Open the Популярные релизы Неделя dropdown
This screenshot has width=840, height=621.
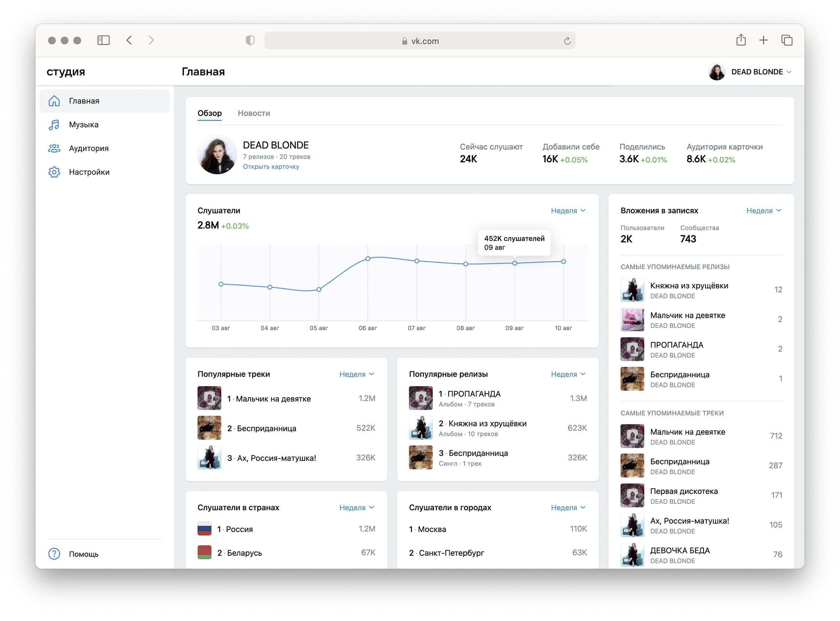coord(568,374)
